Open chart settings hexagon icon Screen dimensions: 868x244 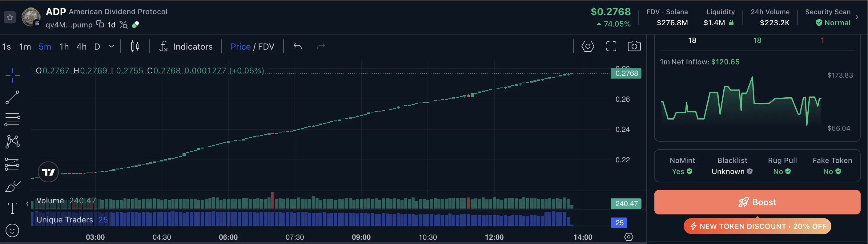[x=588, y=46]
